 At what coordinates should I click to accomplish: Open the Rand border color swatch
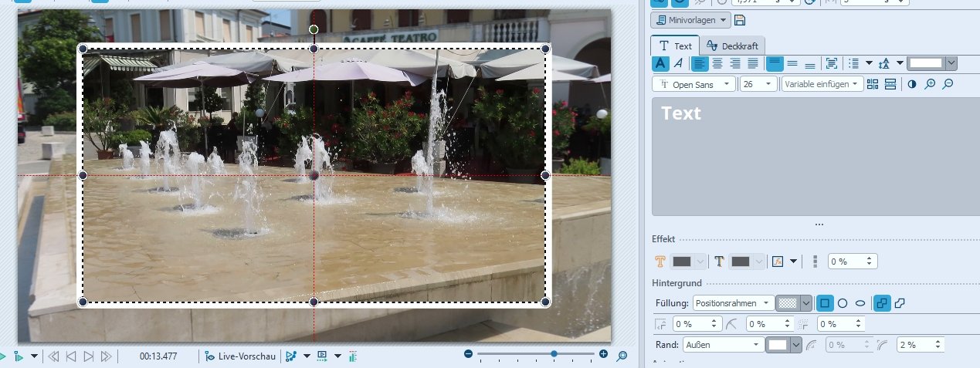783,345
